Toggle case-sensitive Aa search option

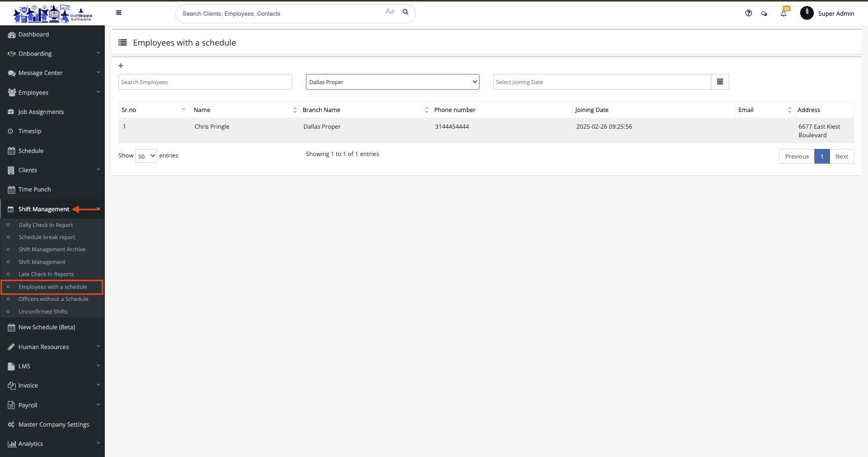[x=389, y=12]
